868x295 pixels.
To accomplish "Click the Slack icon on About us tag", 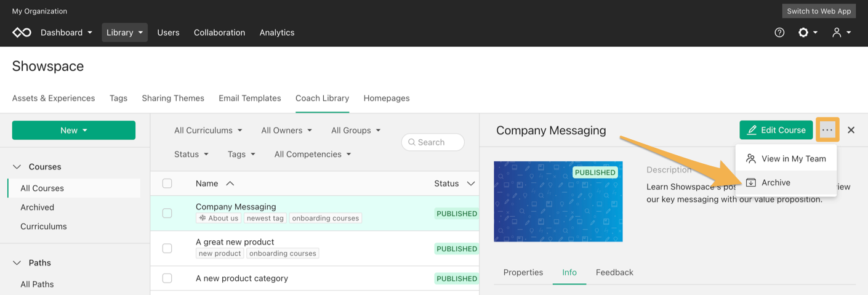I will click(203, 218).
